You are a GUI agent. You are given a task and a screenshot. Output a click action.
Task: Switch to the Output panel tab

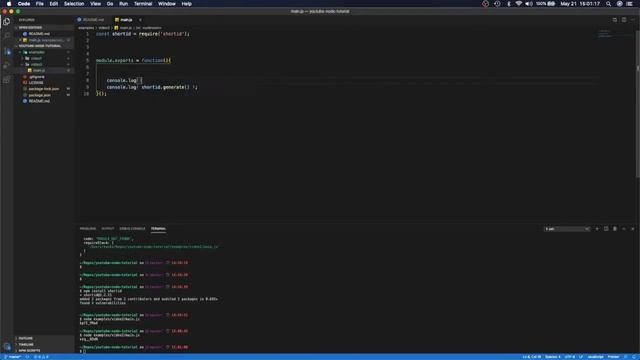[108, 229]
